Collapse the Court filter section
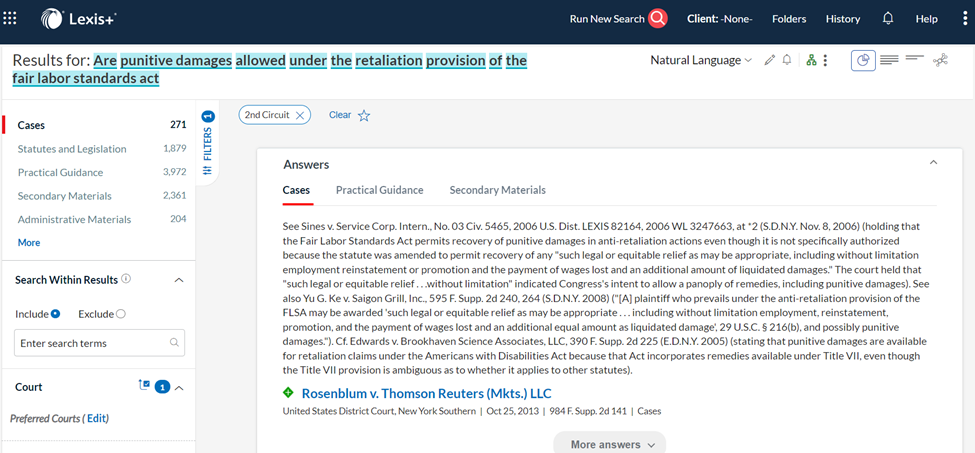The width and height of the screenshot is (975, 453). (x=179, y=388)
